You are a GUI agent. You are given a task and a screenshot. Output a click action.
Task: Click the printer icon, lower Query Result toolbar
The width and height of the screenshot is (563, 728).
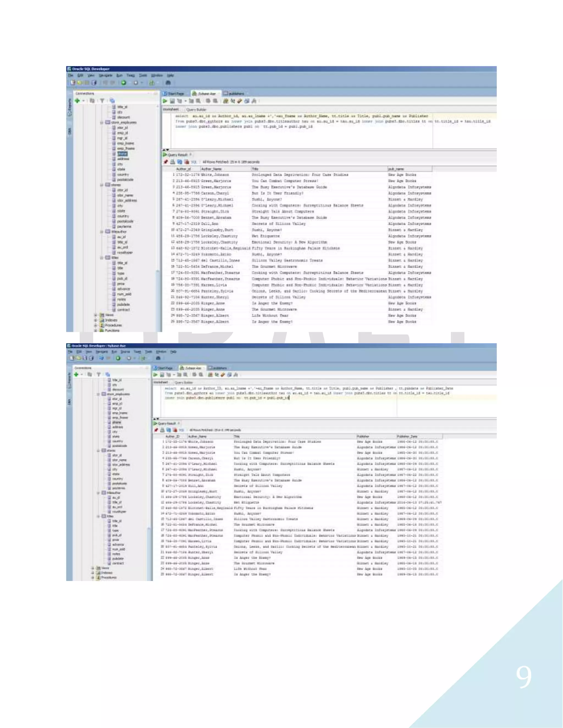[x=162, y=430]
